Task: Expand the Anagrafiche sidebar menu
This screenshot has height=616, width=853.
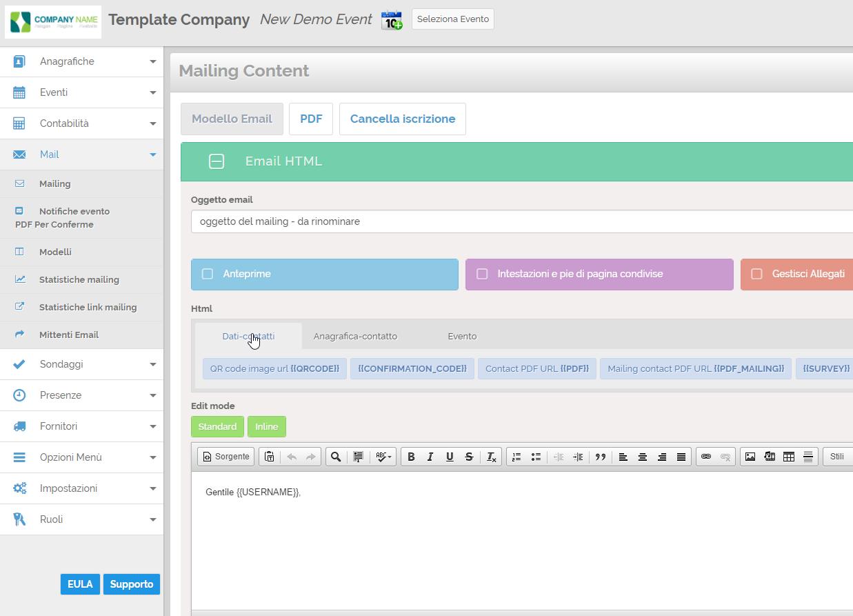Action: 81,61
